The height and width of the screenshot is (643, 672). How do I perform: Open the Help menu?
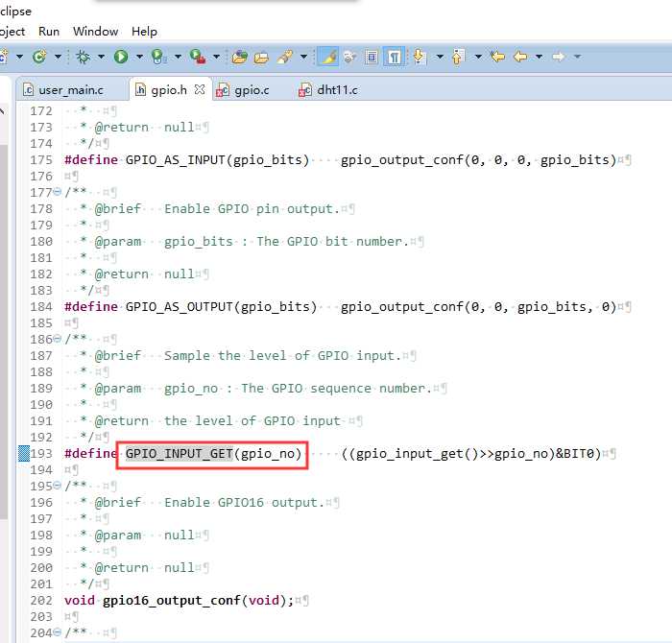tap(144, 32)
